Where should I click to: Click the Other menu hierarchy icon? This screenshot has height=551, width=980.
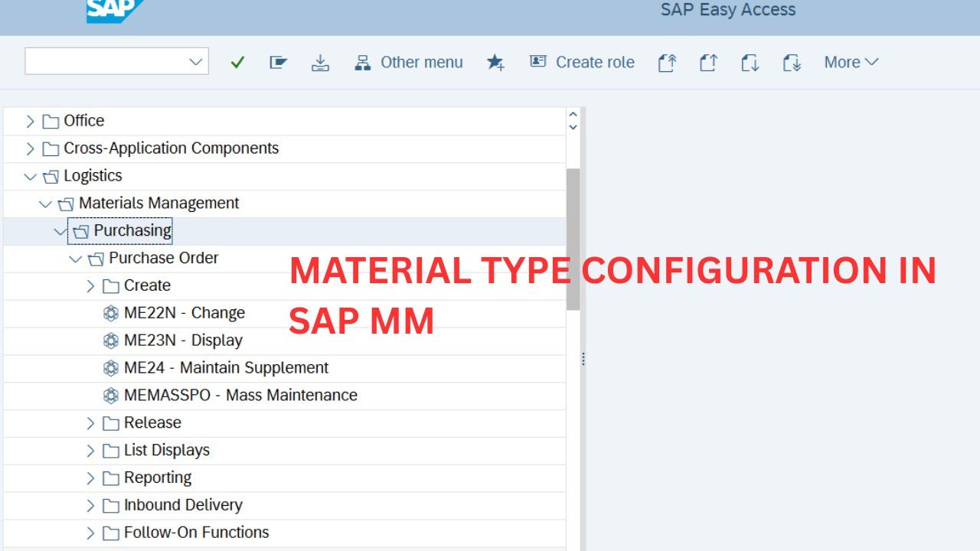363,63
